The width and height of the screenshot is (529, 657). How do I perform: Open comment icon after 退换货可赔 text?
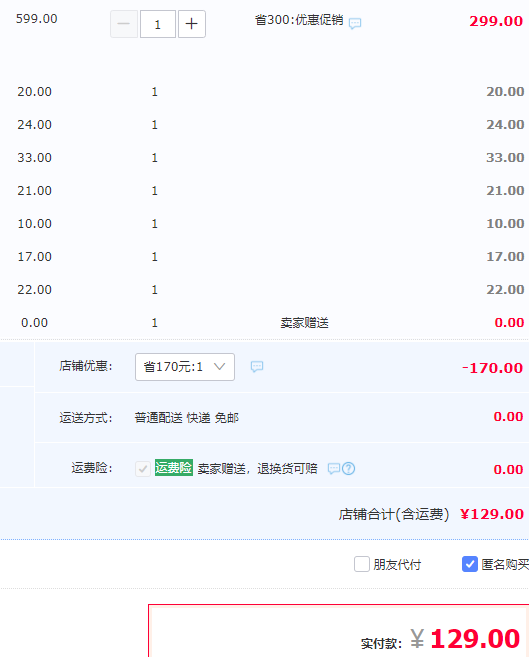tap(333, 468)
